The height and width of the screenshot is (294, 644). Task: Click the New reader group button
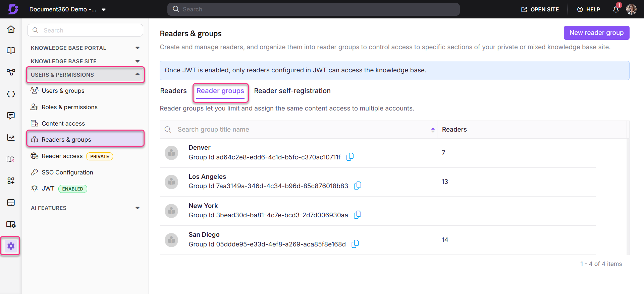pyautogui.click(x=596, y=33)
